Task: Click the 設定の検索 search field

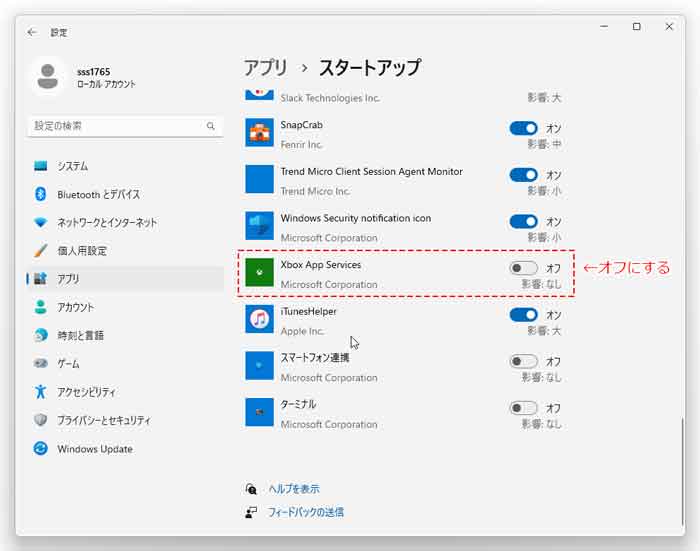Action: [125, 126]
